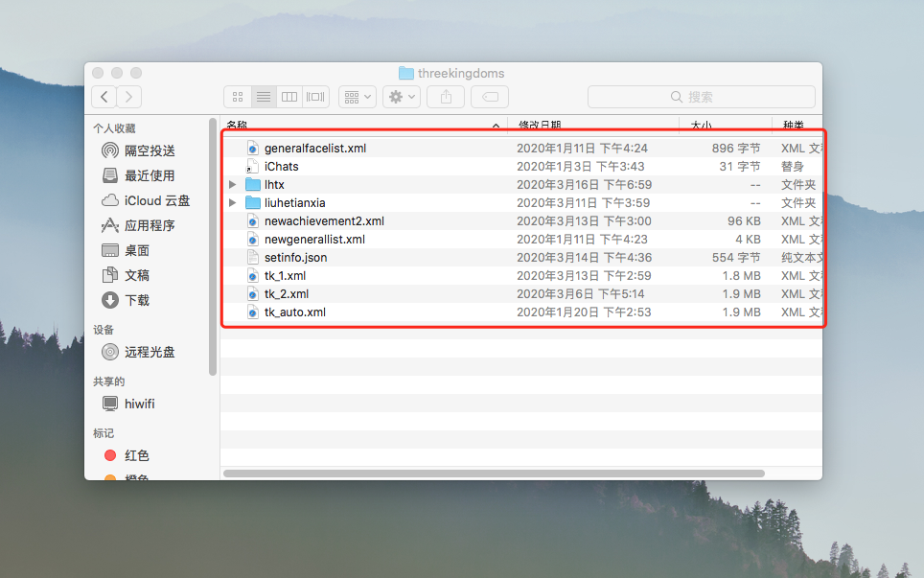924x578 pixels.
Task: Switch to icon view in toolbar
Action: (x=238, y=97)
